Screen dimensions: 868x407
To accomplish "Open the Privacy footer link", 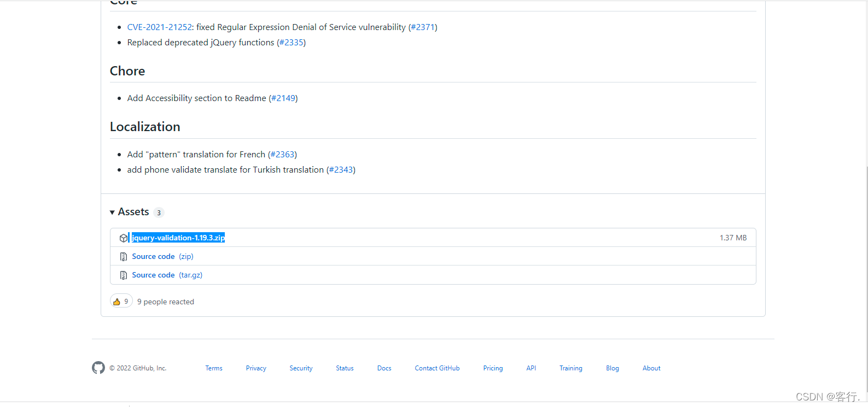I will tap(256, 368).
